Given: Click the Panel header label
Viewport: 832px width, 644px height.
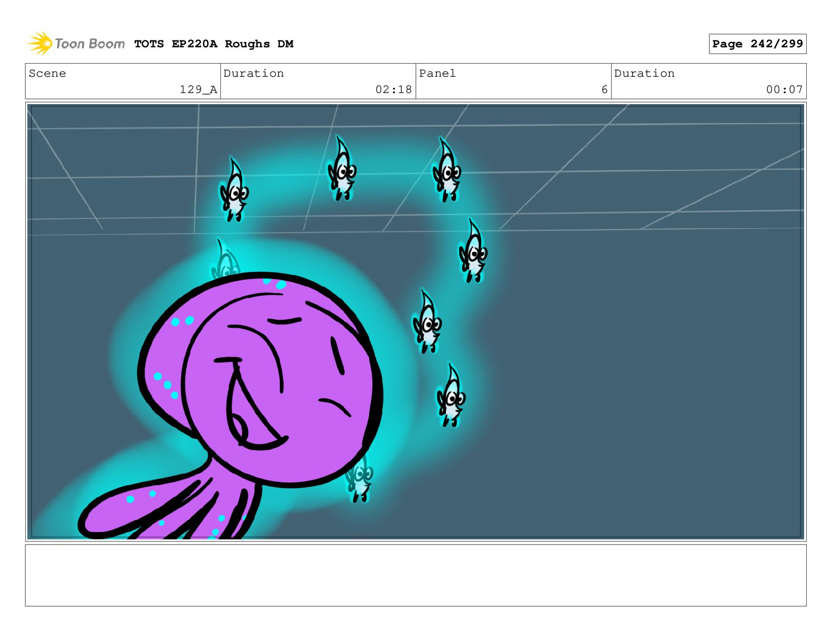Looking at the screenshot, I should (437, 73).
